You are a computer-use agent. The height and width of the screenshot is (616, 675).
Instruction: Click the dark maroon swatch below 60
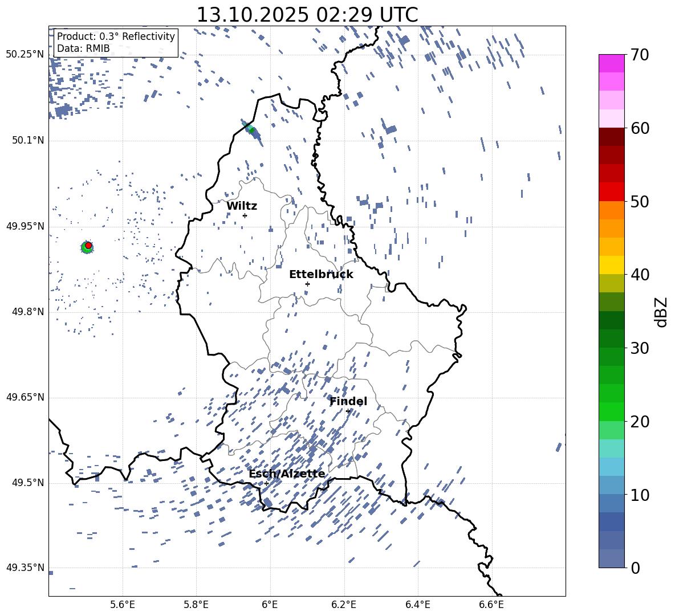(612, 137)
